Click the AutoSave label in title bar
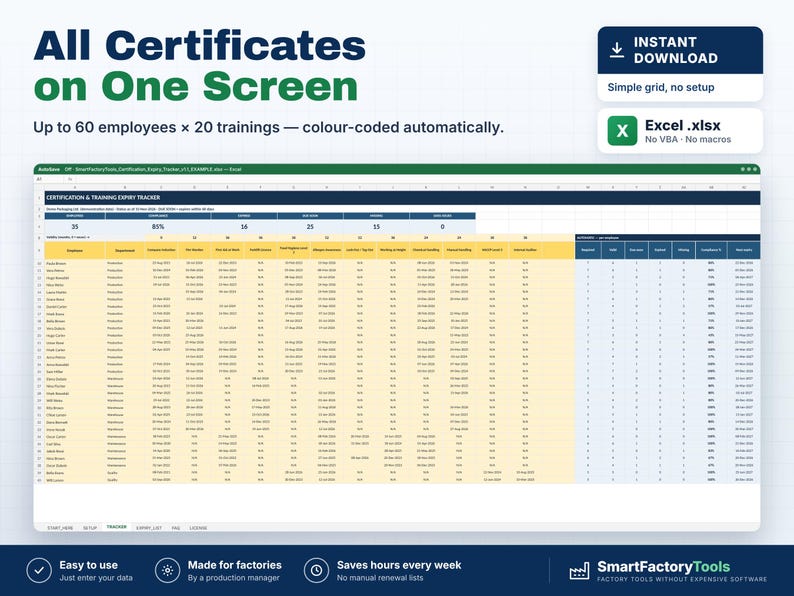The image size is (794, 596). (49, 169)
